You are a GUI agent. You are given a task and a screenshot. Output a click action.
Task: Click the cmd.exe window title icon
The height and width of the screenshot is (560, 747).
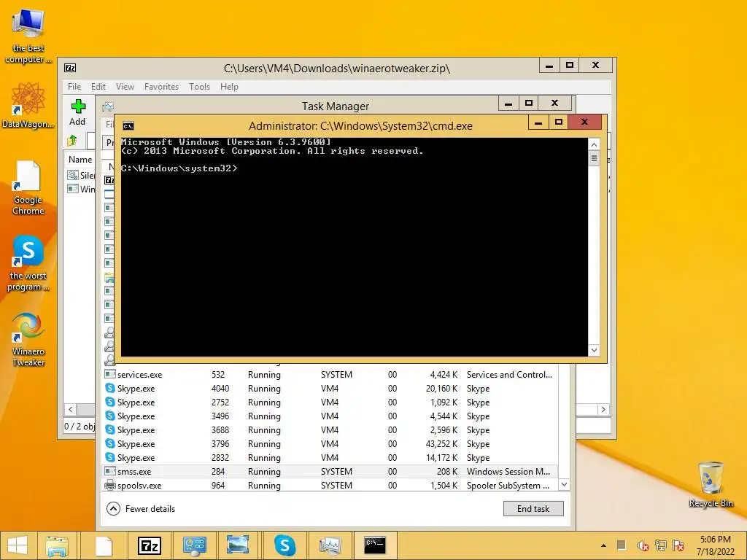(128, 126)
